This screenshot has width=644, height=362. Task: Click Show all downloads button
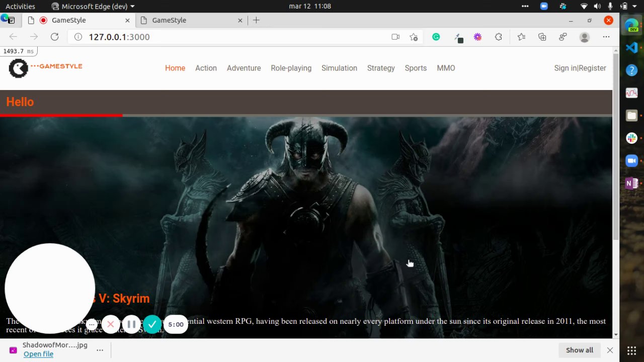[580, 350]
